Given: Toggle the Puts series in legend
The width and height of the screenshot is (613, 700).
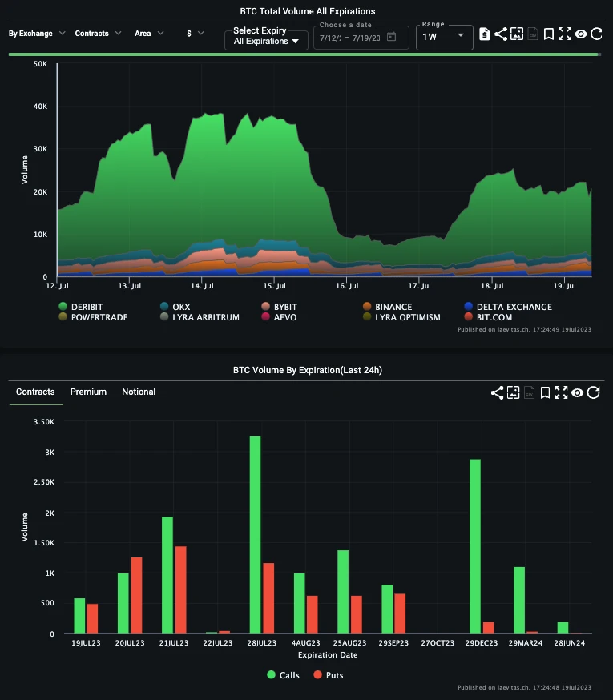Looking at the screenshot, I should point(330,675).
